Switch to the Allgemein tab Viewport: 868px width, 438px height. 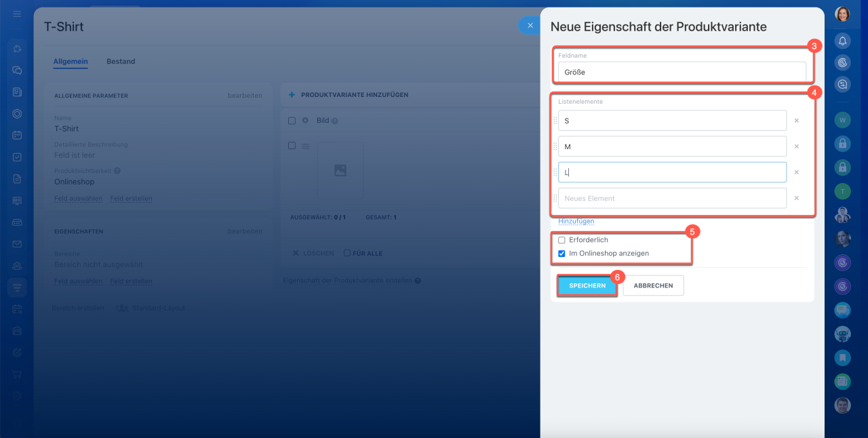point(71,62)
